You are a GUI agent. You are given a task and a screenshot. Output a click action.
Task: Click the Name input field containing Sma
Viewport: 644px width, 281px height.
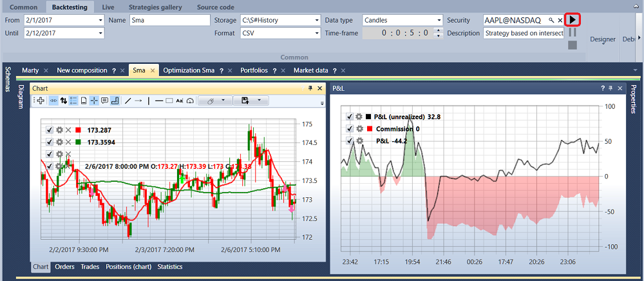point(169,20)
